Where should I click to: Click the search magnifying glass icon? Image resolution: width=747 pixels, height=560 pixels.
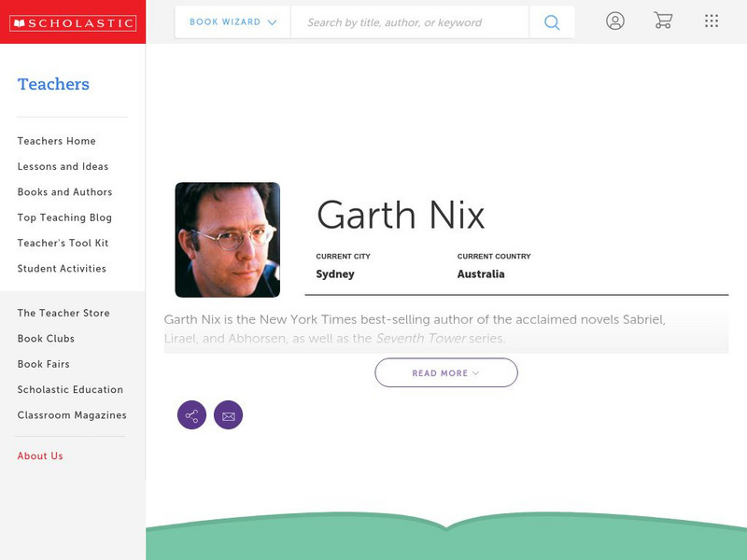click(552, 21)
